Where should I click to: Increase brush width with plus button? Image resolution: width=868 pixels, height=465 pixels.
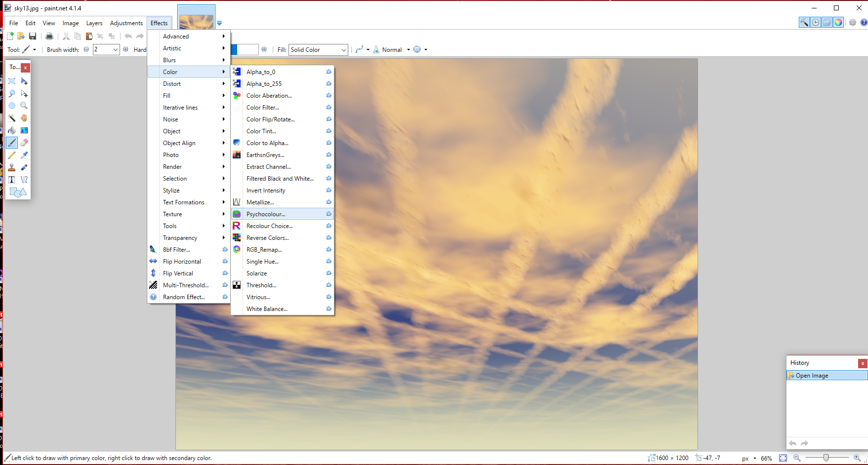(126, 49)
